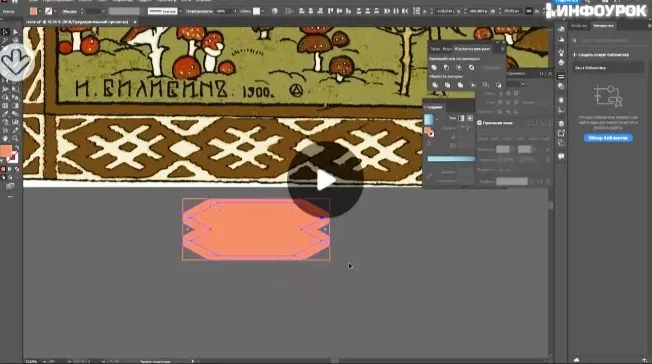Screen dimensions: 652x364
Task: Click the Change Screen Mode icon
Action: click(10, 186)
